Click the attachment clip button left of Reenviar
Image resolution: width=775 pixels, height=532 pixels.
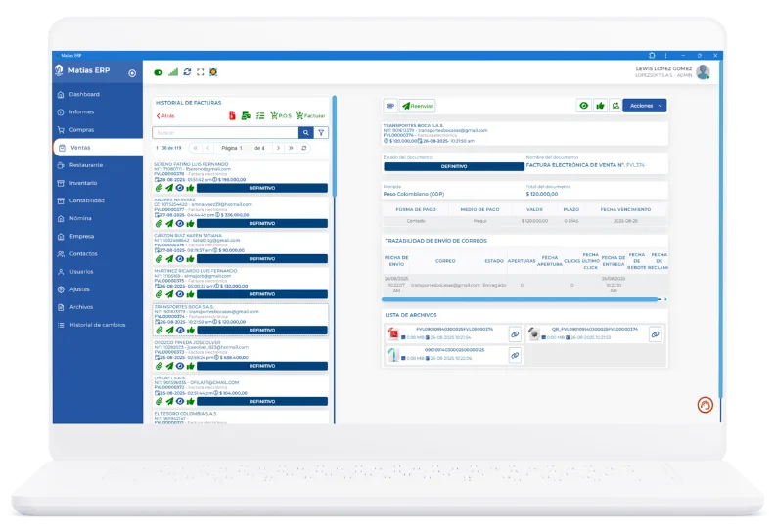(390, 106)
